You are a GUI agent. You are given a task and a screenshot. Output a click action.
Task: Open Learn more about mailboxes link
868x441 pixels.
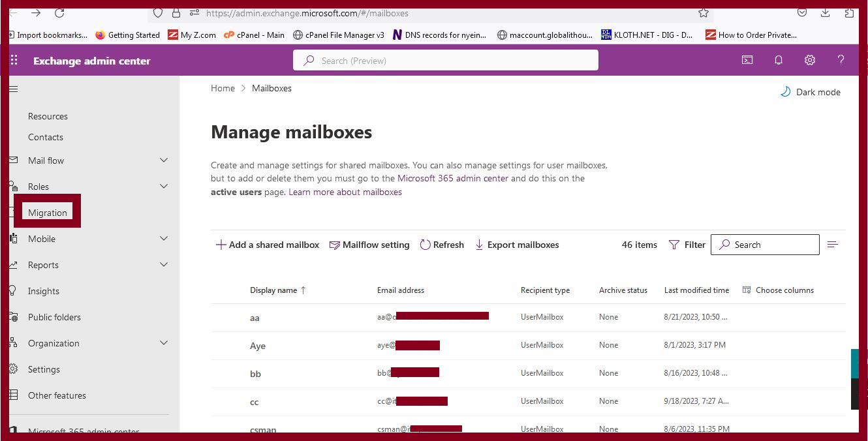[345, 192]
